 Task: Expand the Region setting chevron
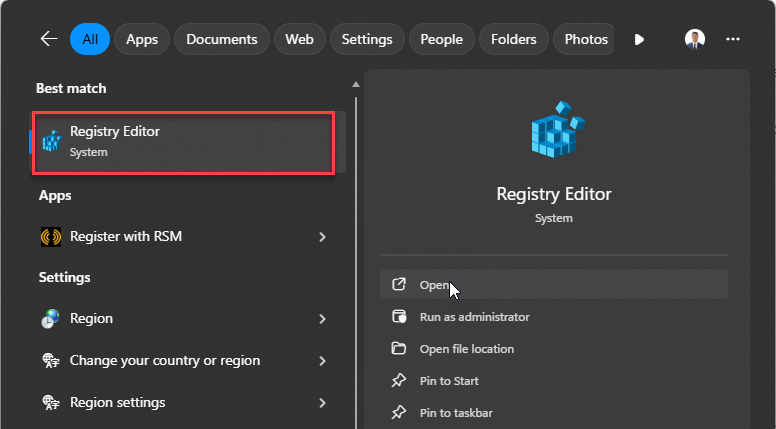(x=322, y=319)
